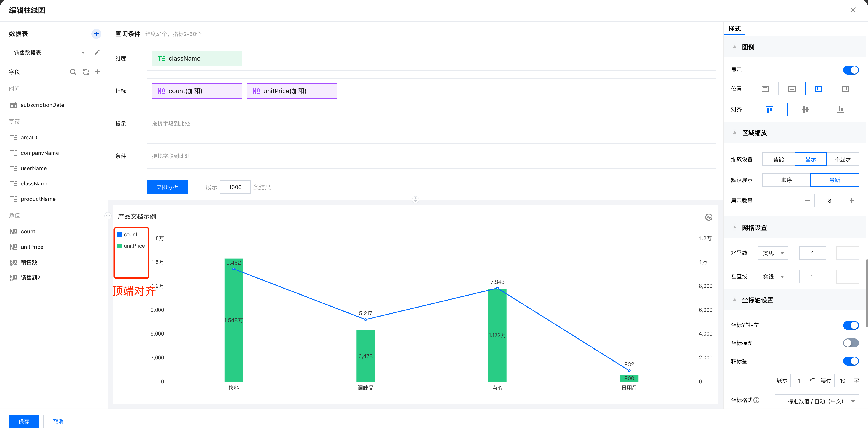
Task: Open the 销售数据表 dropdown
Action: click(49, 52)
